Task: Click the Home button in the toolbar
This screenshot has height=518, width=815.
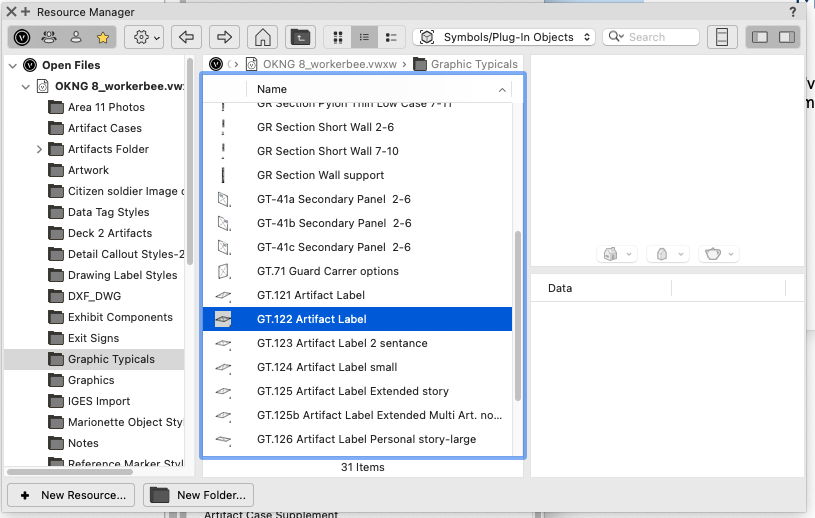Action: pos(261,37)
